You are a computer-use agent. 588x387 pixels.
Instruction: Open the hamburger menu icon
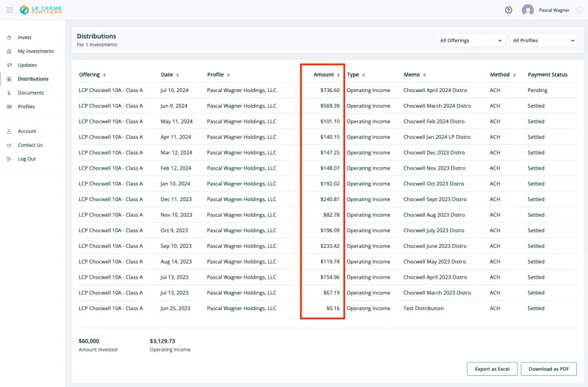point(10,10)
